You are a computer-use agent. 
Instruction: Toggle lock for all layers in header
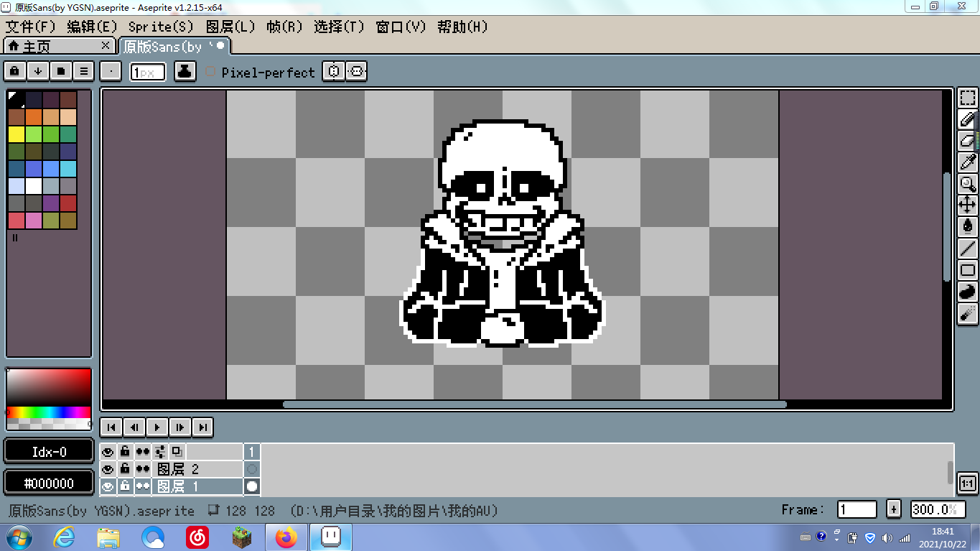pyautogui.click(x=125, y=452)
